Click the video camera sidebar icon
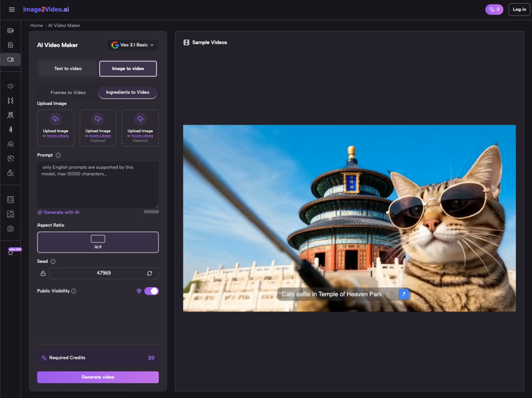The width and height of the screenshot is (532, 398). (x=10, y=60)
